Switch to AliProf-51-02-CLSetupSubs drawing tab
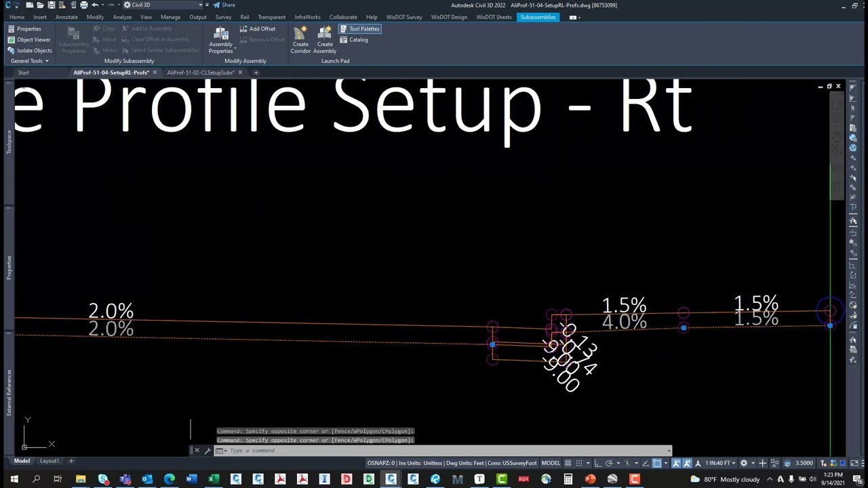Screen dimensions: 868x488 point(200,73)
